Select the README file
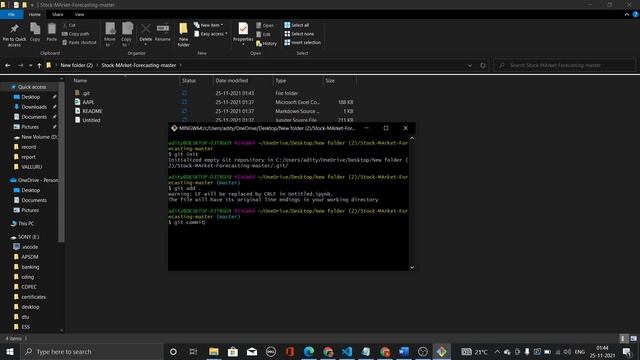The height and width of the screenshot is (360, 640). click(92, 111)
